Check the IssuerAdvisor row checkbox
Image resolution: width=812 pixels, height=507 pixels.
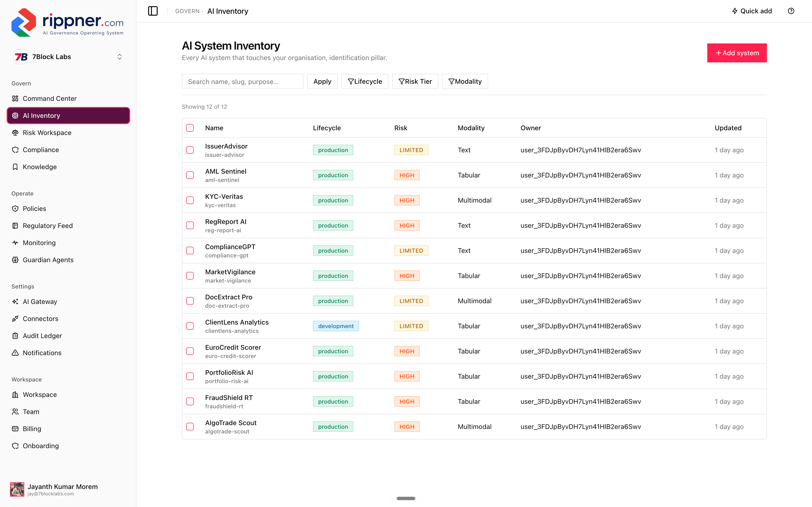pos(190,150)
